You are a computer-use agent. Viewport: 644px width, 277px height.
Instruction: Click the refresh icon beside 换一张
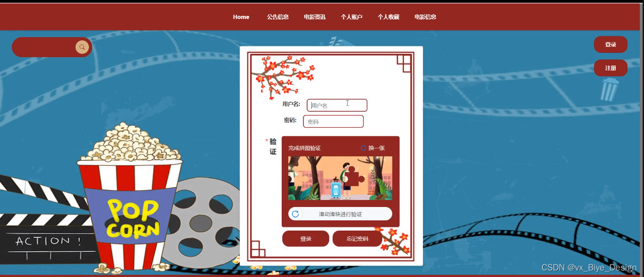click(x=363, y=148)
